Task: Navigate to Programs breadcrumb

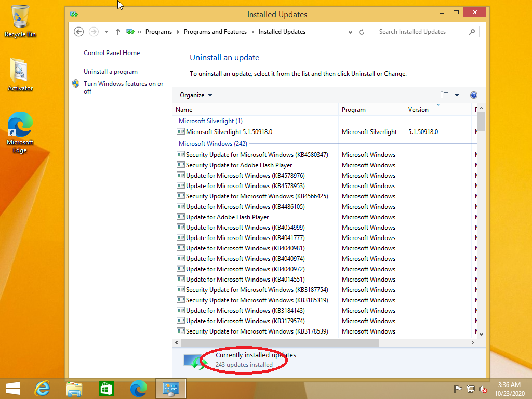Action: (x=158, y=32)
